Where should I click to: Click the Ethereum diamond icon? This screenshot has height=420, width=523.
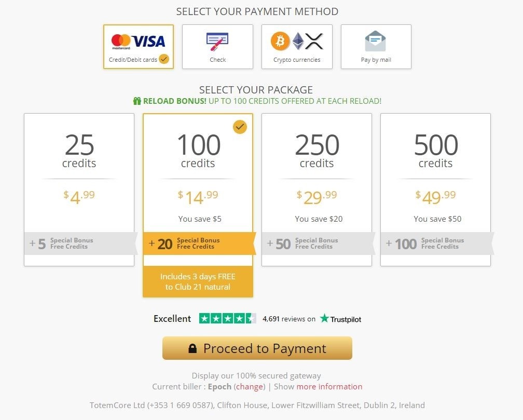pos(298,42)
